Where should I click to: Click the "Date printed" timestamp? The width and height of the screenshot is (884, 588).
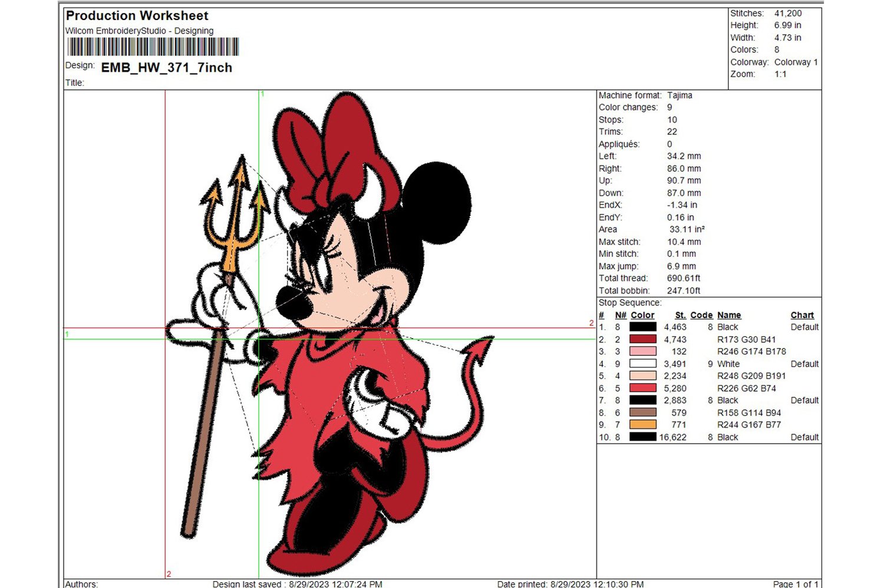coord(570,584)
